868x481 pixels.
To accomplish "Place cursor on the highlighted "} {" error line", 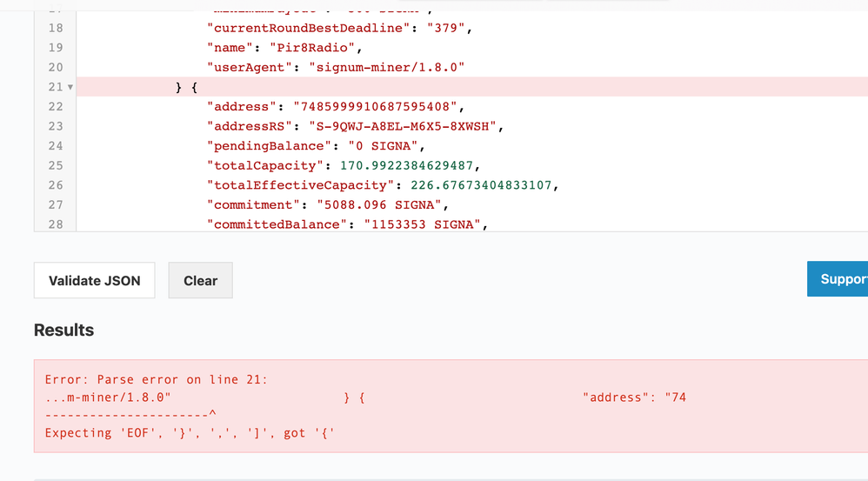I will 186,87.
